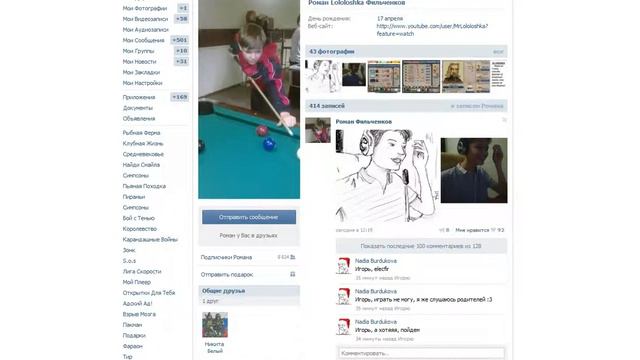
Task: Open Nadia Burdukova avatar on 'а хотяяя, пойдем' comment
Action: (x=343, y=327)
